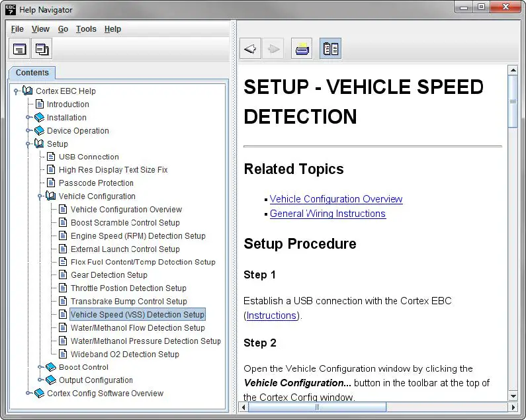The image size is (526, 420).
Task: Click the scroll up arrow of content pane
Action: click(513, 70)
